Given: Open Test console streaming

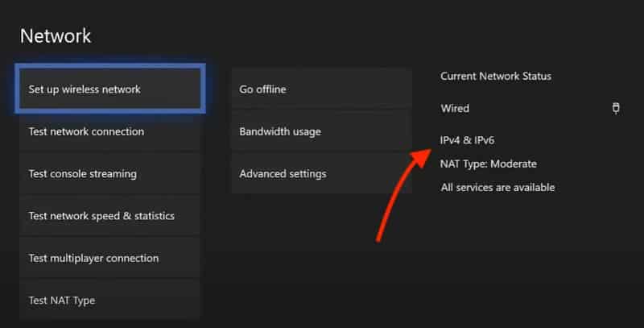Looking at the screenshot, I should pyautogui.click(x=110, y=174).
